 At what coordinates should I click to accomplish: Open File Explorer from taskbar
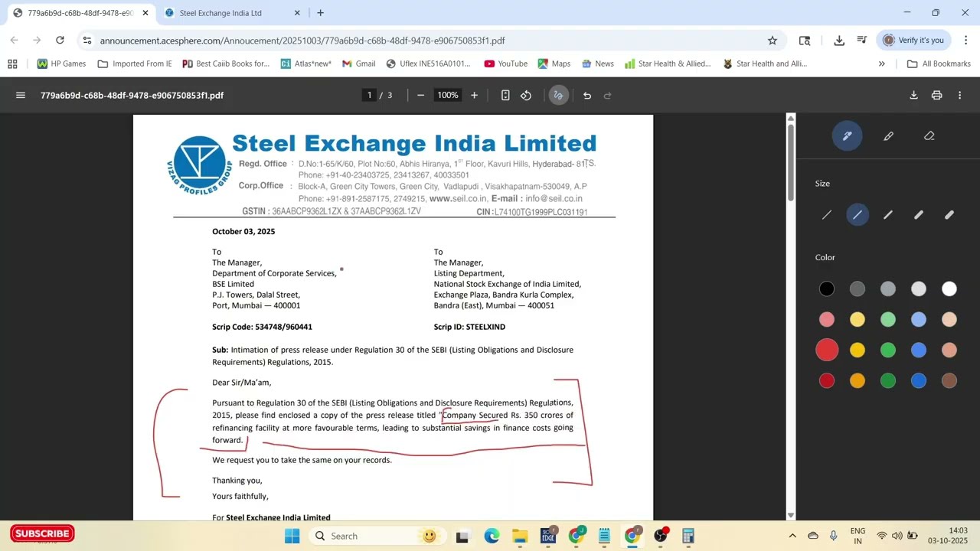pyautogui.click(x=520, y=536)
